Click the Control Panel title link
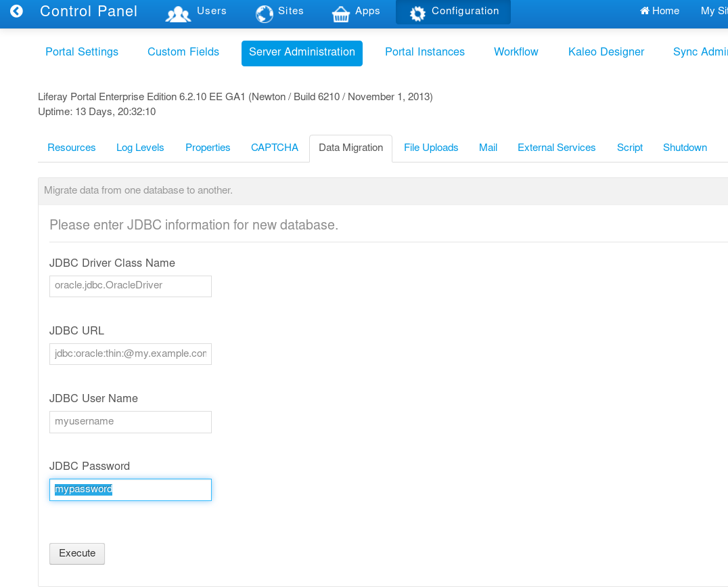This screenshot has width=728, height=587. pos(89,11)
